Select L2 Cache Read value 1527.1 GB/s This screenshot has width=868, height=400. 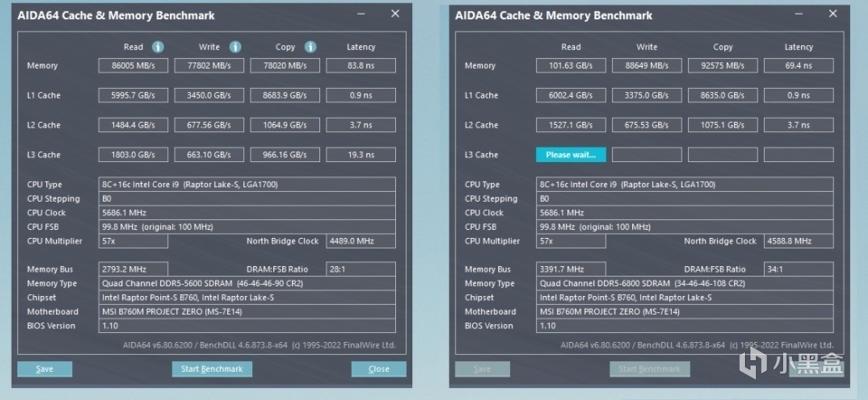click(571, 125)
